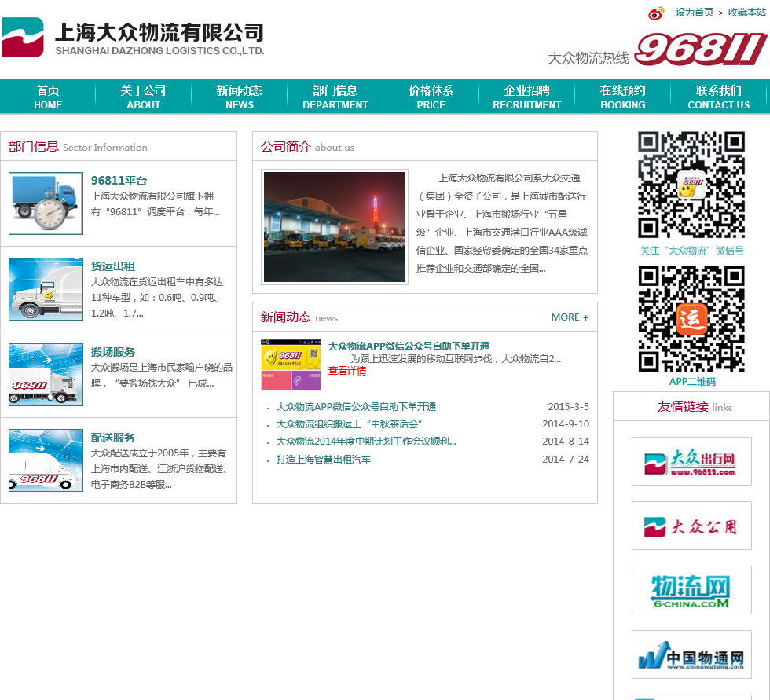This screenshot has height=700, width=770.
Task: Click APP二维码 caption
Action: pyautogui.click(x=692, y=382)
